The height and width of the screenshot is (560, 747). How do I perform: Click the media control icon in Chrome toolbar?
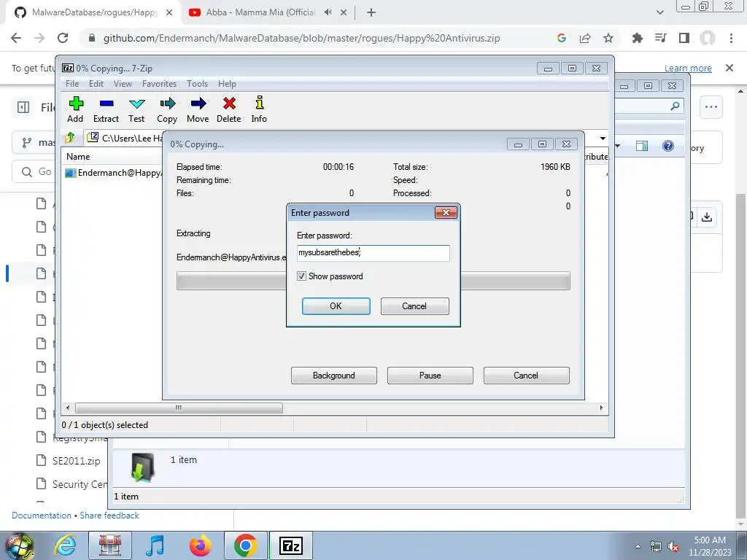click(x=661, y=38)
